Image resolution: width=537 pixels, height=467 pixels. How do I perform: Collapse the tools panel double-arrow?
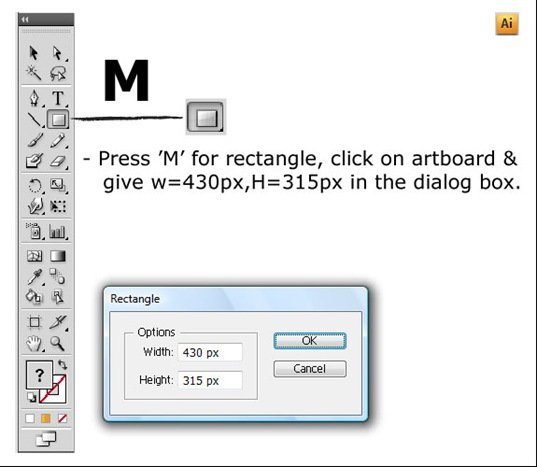pyautogui.click(x=25, y=20)
